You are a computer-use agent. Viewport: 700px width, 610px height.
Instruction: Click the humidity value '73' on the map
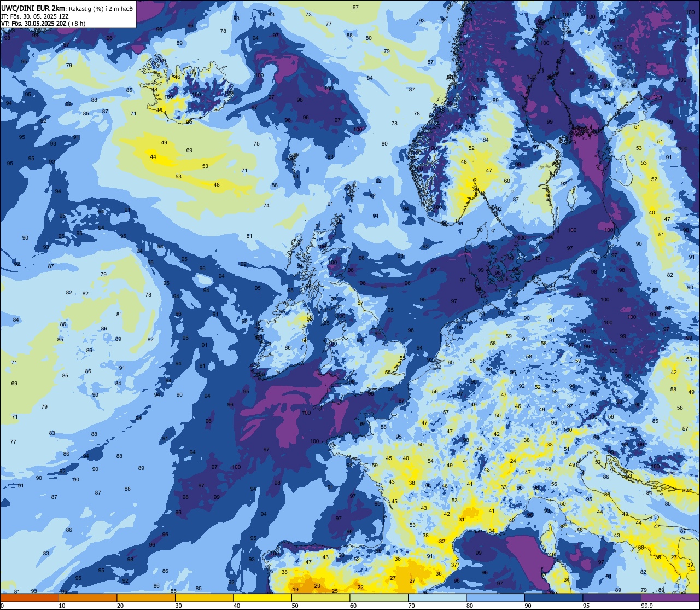click(x=308, y=14)
